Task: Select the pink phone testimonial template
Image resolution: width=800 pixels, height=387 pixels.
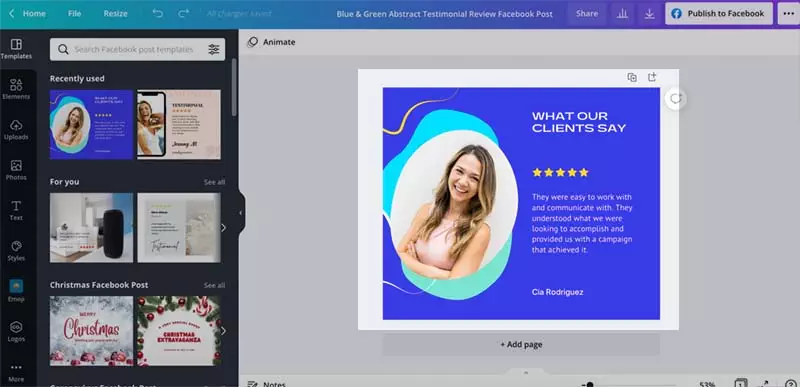Action: click(179, 124)
